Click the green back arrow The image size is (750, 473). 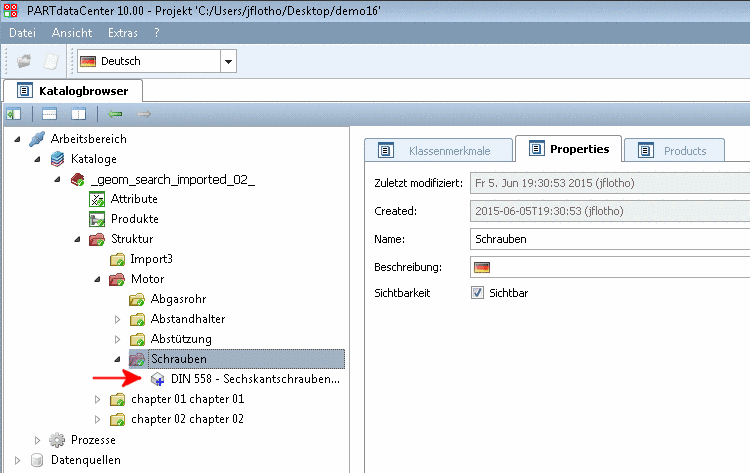(115, 114)
